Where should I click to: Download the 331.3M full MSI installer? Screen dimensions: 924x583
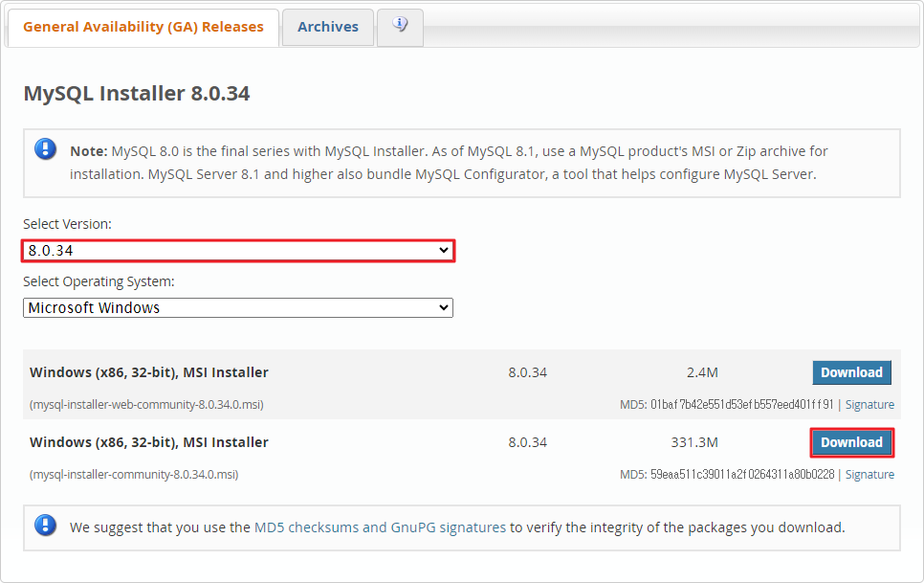851,442
